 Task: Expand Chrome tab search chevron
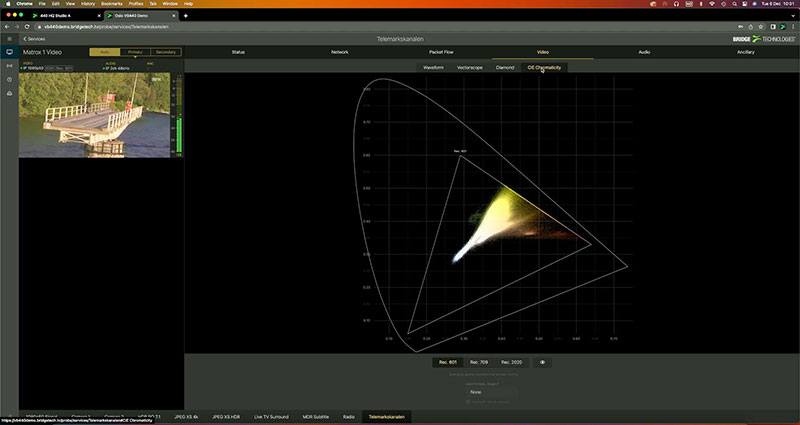[x=793, y=15]
